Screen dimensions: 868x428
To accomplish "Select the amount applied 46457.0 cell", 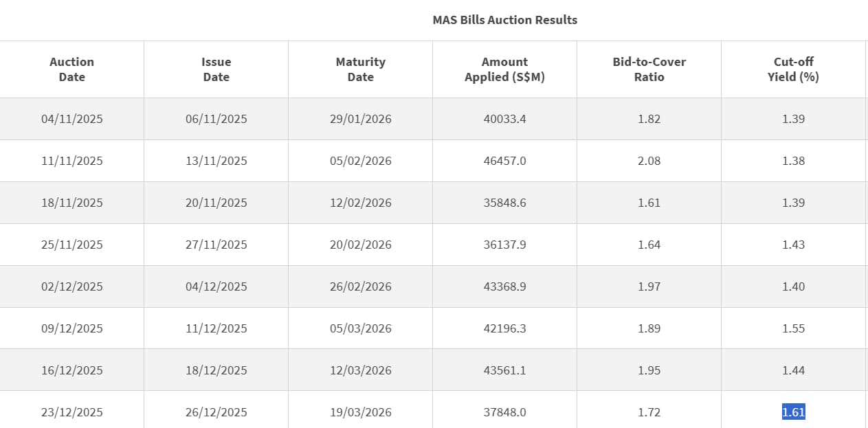I will 504,161.
